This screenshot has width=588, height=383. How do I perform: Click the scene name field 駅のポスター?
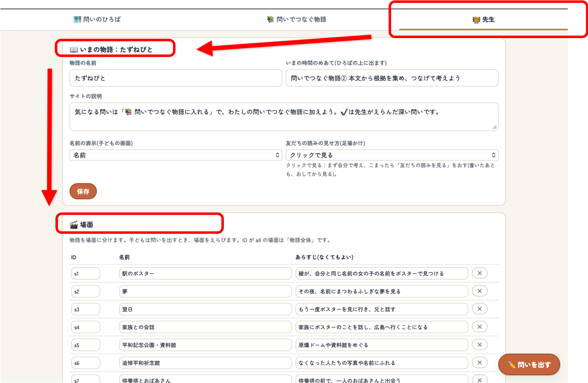tap(205, 274)
